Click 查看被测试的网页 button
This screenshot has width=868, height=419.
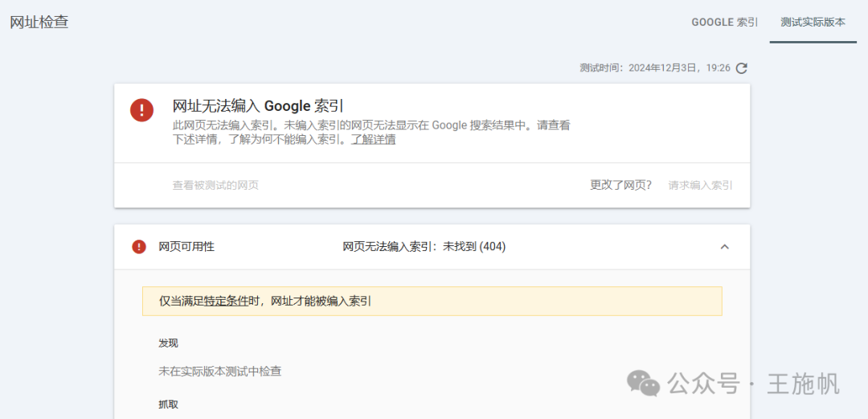(x=215, y=185)
